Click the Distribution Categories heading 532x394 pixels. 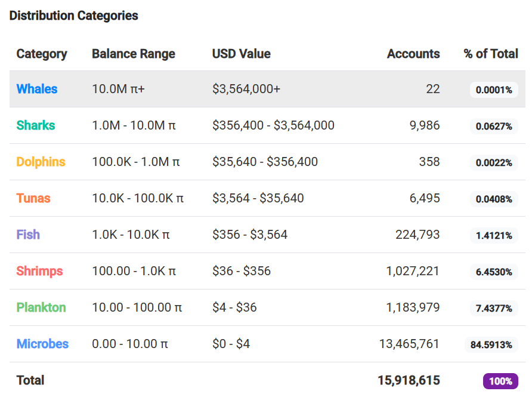[73, 16]
